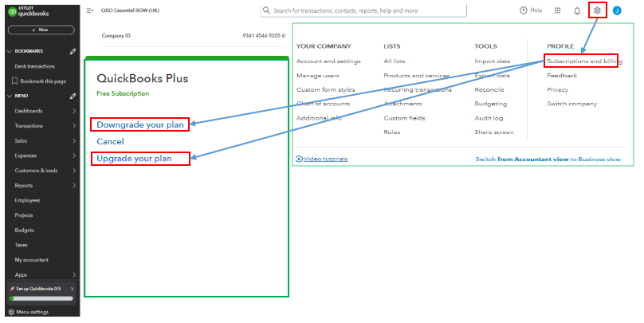Open Account and settings

coord(328,61)
